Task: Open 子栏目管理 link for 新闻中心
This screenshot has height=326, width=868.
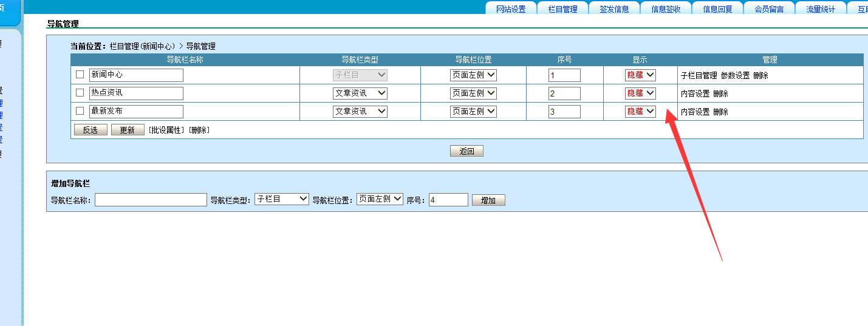Action: tap(699, 76)
